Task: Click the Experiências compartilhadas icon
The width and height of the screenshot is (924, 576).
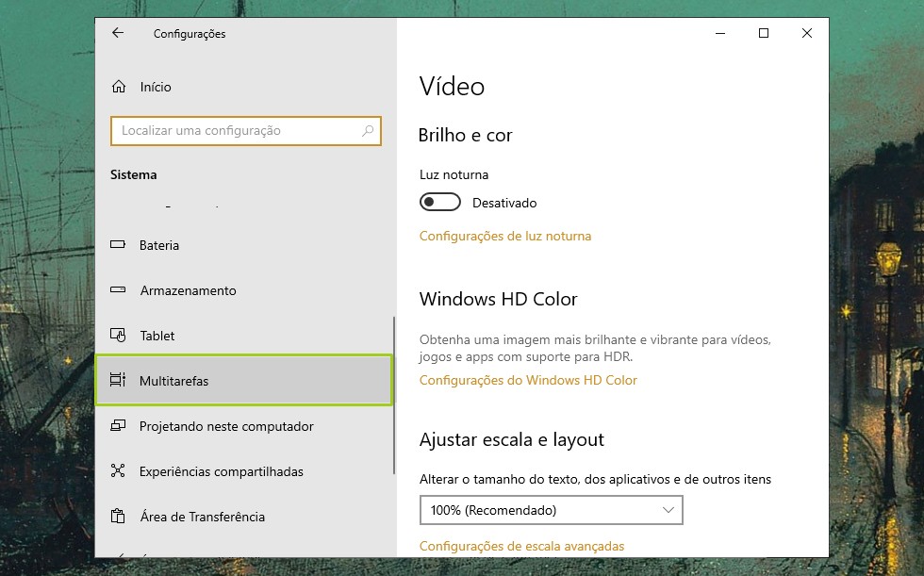Action: pos(118,471)
